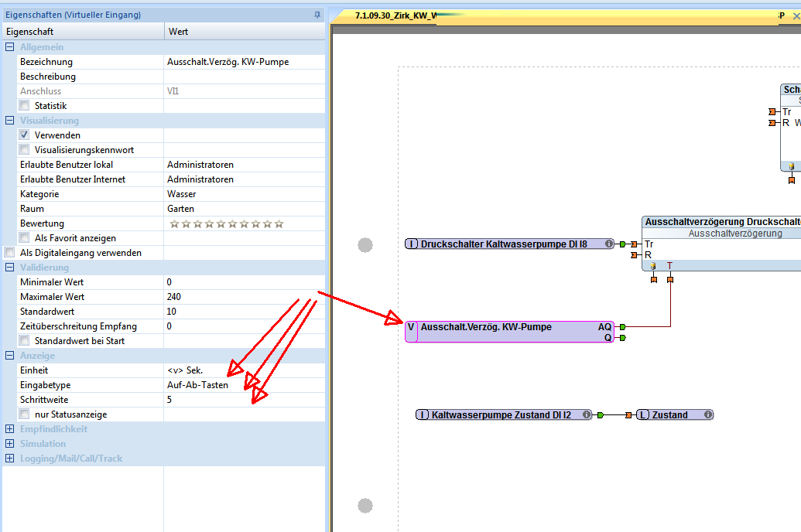Click the R input connector of top-right block
801x532 pixels.
(x=772, y=123)
